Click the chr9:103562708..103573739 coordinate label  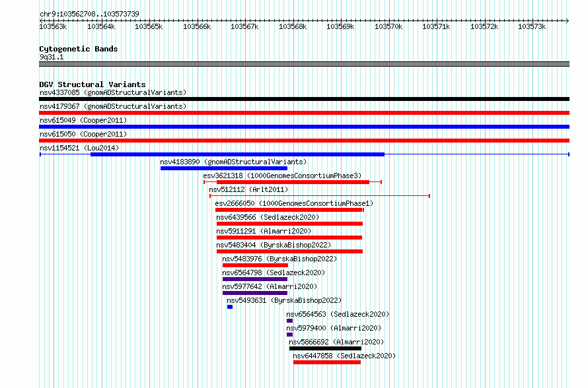pos(89,15)
